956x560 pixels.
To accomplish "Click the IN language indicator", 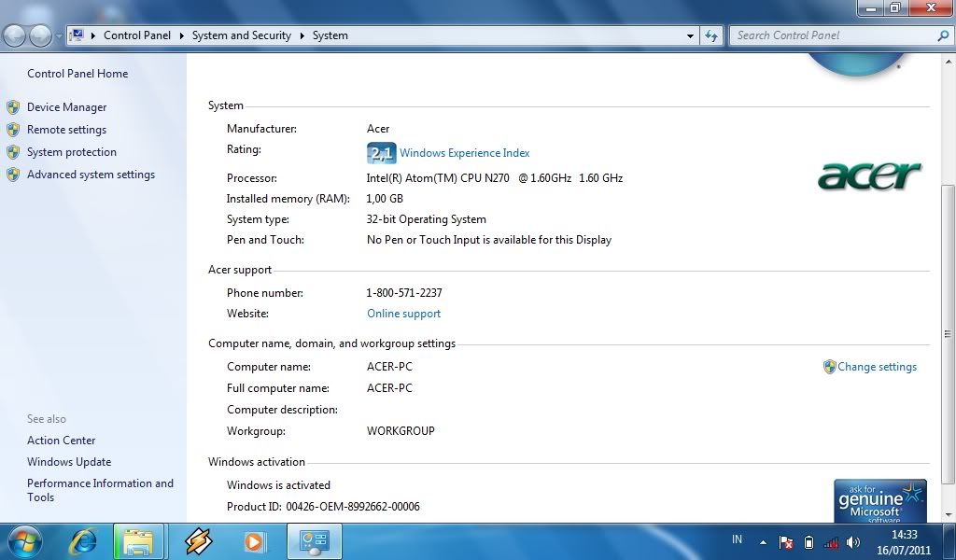I will (x=738, y=539).
